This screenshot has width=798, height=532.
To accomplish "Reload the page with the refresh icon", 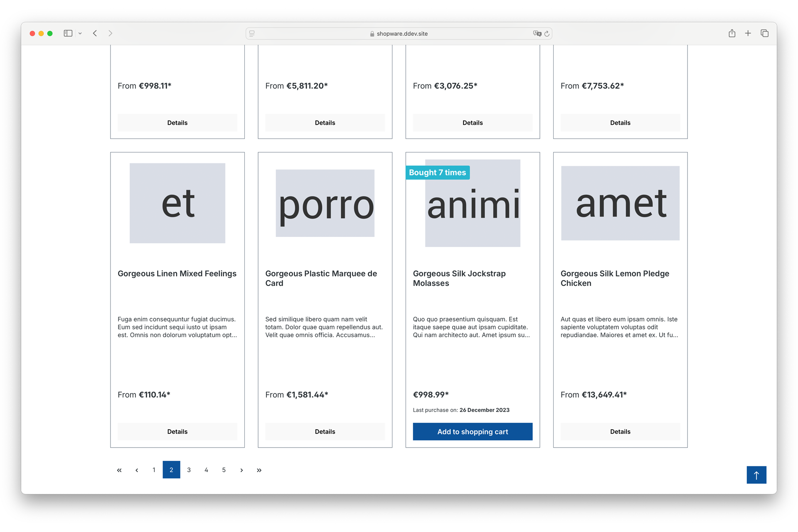I will click(547, 33).
